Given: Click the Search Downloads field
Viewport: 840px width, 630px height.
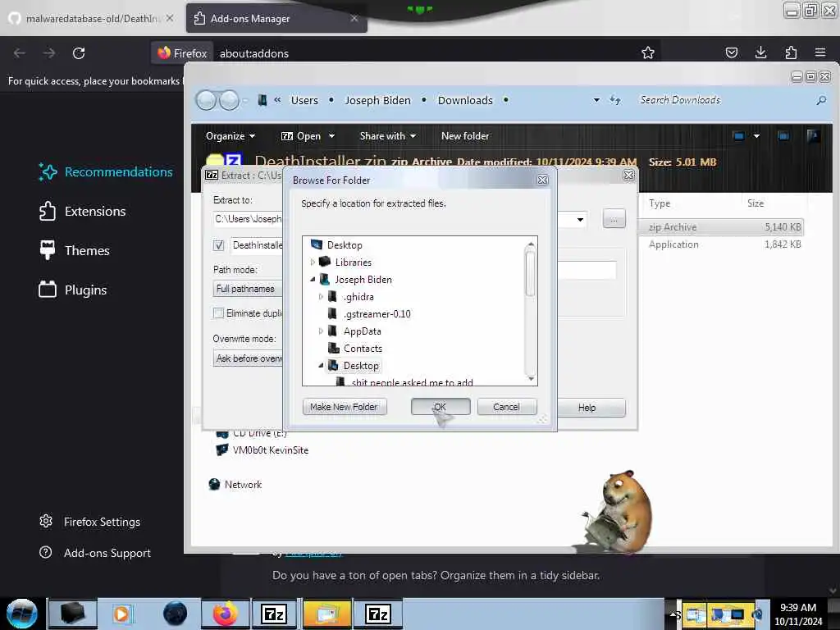Looking at the screenshot, I should pyautogui.click(x=724, y=100).
